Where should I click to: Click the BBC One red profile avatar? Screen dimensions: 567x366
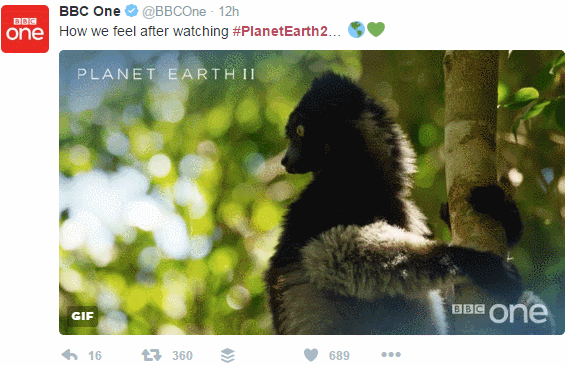click(25, 29)
